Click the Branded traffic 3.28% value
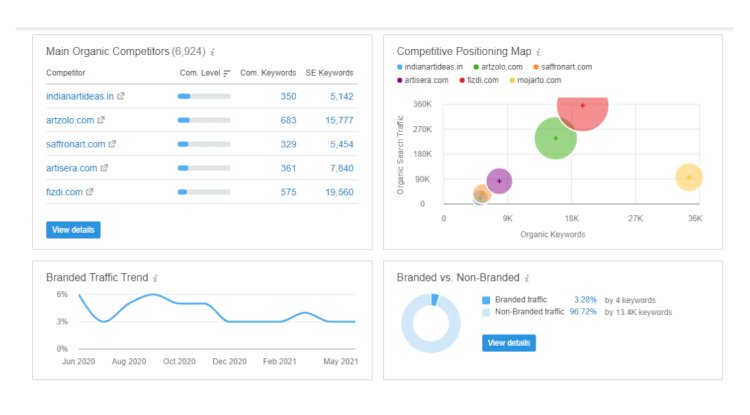The image size is (750, 415). tap(585, 300)
